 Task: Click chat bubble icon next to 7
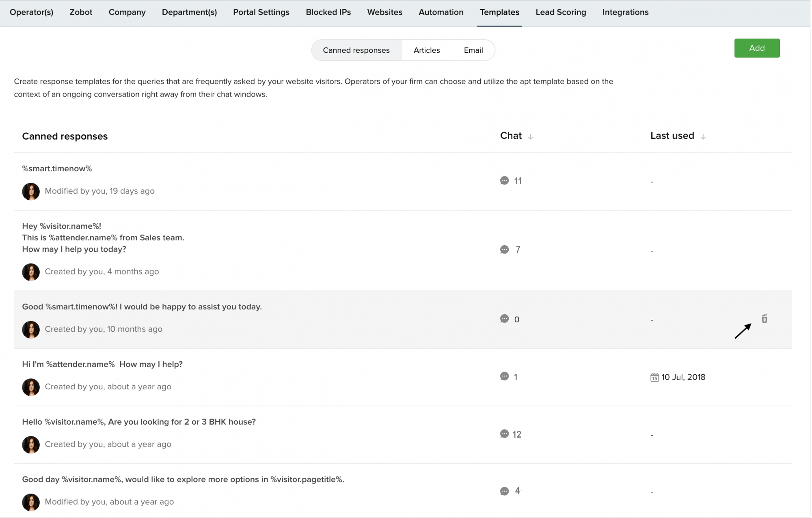click(x=504, y=250)
